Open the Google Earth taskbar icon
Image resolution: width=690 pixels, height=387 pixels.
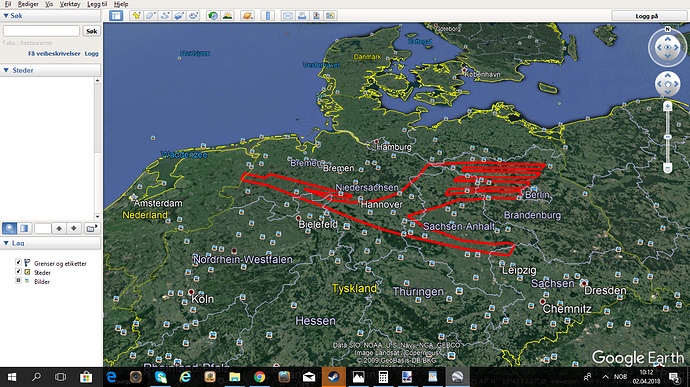click(x=457, y=377)
